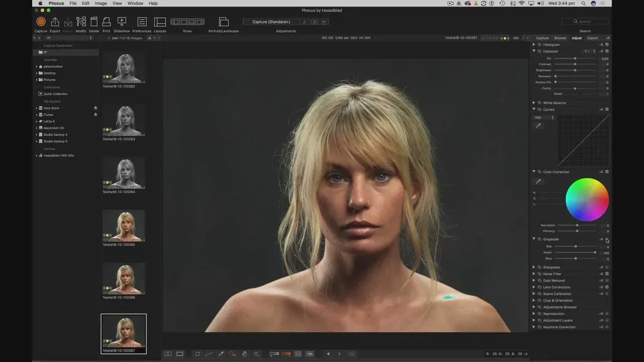Open the Image menu
The image size is (644, 362).
(x=101, y=4)
